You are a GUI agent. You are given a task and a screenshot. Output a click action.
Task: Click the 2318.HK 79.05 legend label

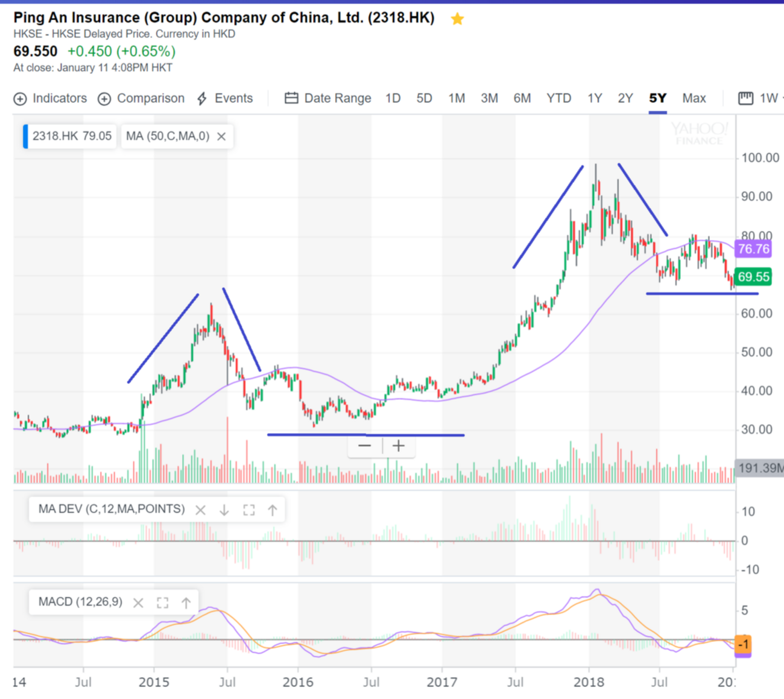coord(72,136)
